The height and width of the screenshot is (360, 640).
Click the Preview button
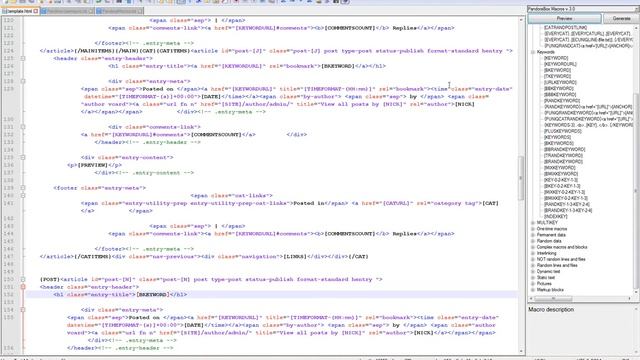[x=564, y=19]
